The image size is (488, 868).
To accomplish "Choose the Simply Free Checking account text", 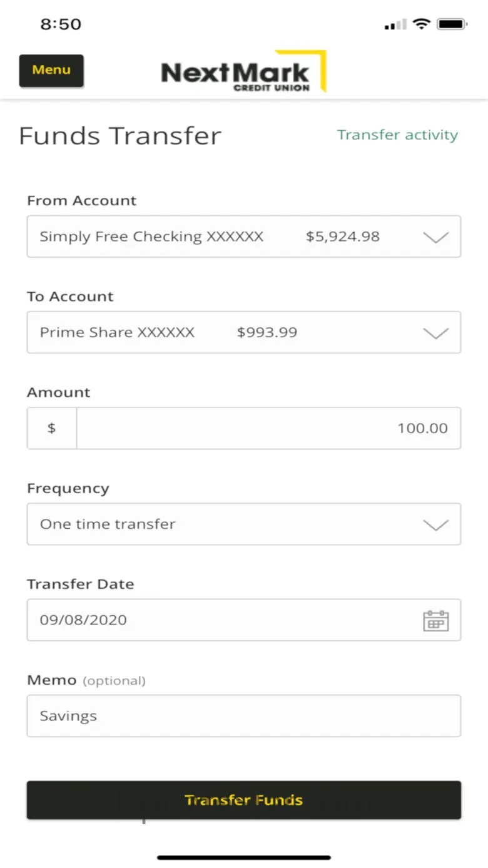I will (x=151, y=237).
